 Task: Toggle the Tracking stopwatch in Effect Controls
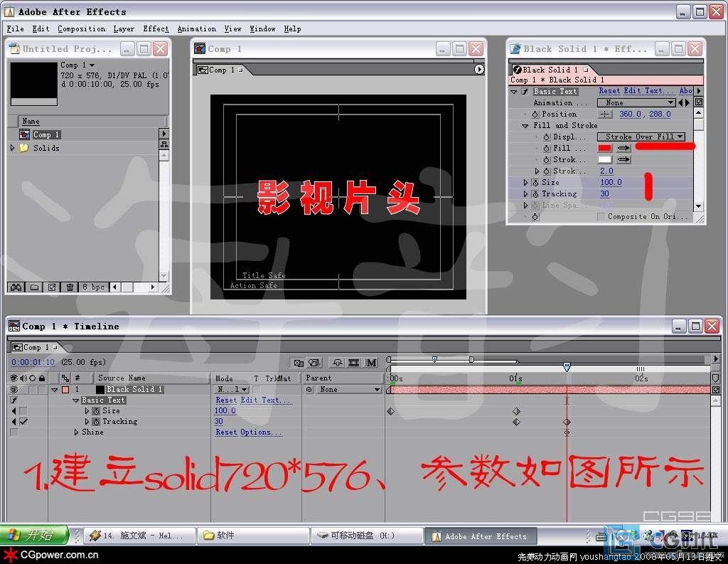[x=535, y=193]
